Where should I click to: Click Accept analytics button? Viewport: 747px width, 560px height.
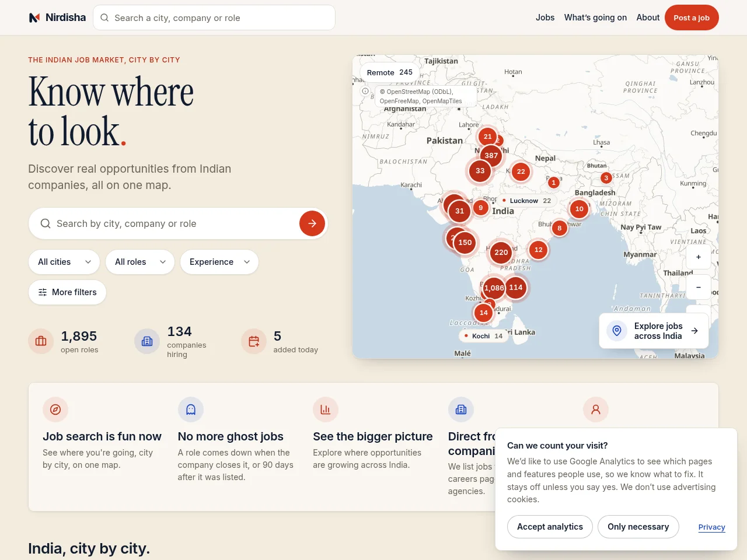[x=550, y=527]
